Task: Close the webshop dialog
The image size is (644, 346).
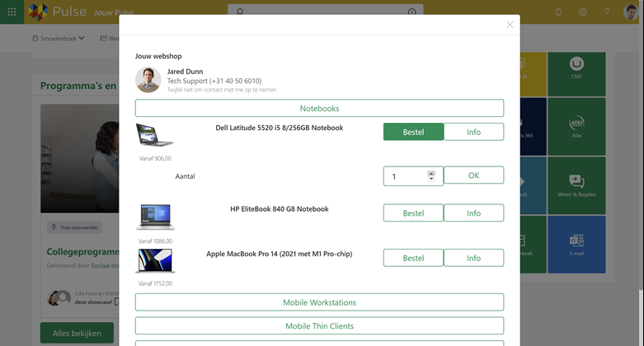Action: click(510, 25)
